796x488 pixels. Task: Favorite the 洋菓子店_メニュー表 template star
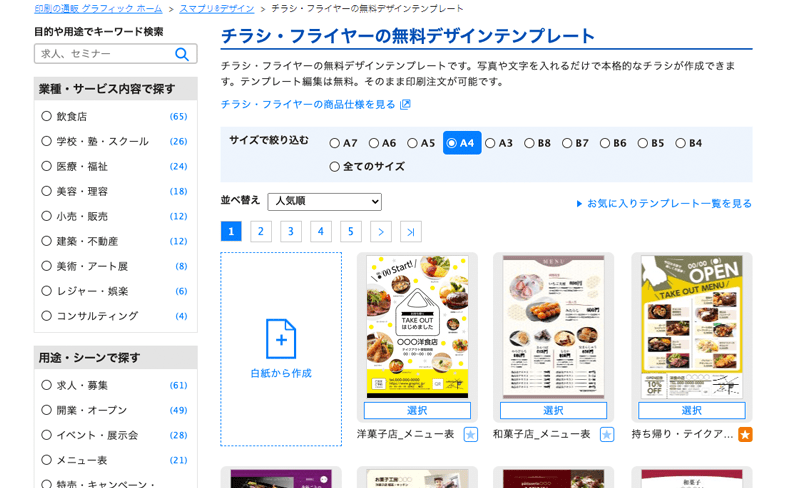point(471,435)
